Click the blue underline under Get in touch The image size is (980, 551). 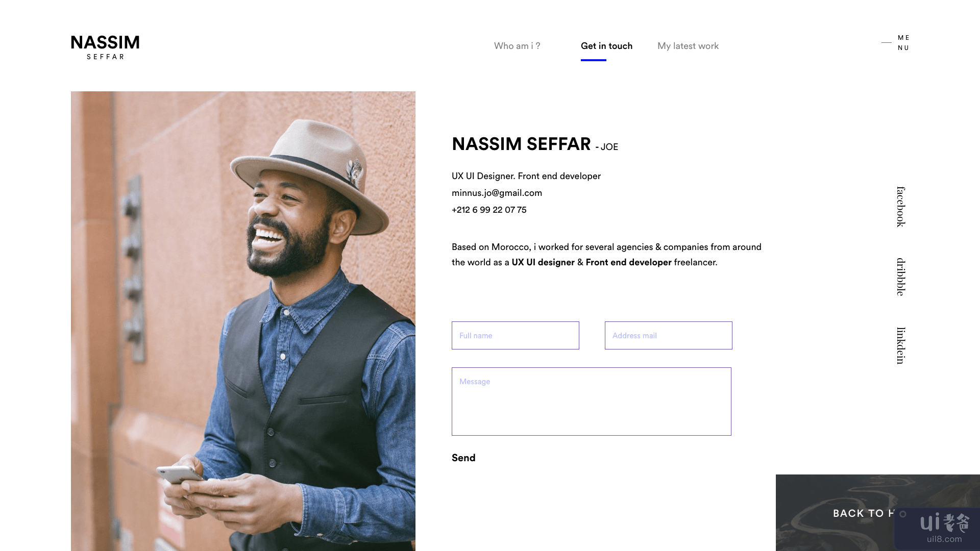[594, 60]
